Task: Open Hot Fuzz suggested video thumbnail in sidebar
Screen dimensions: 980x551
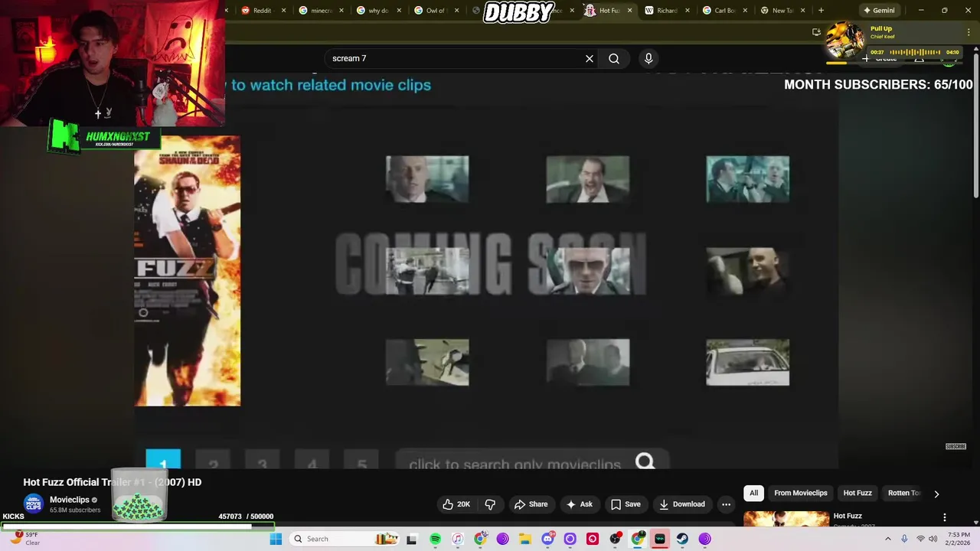Action: pyautogui.click(x=786, y=519)
